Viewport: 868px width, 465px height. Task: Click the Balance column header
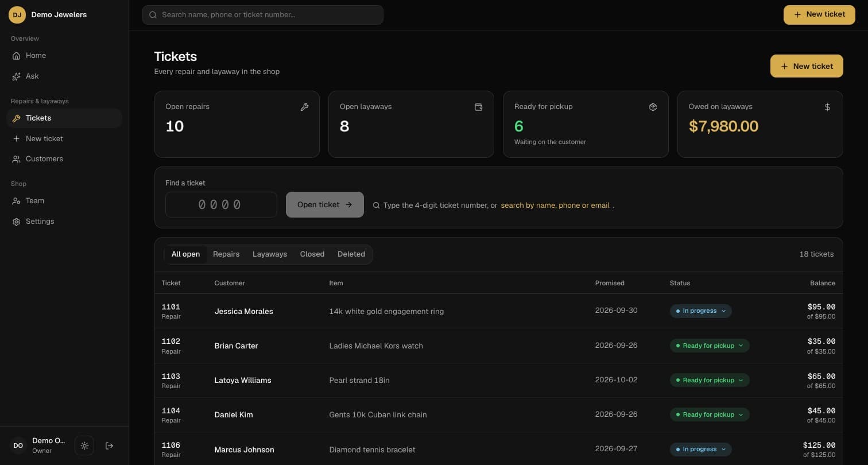pos(823,283)
